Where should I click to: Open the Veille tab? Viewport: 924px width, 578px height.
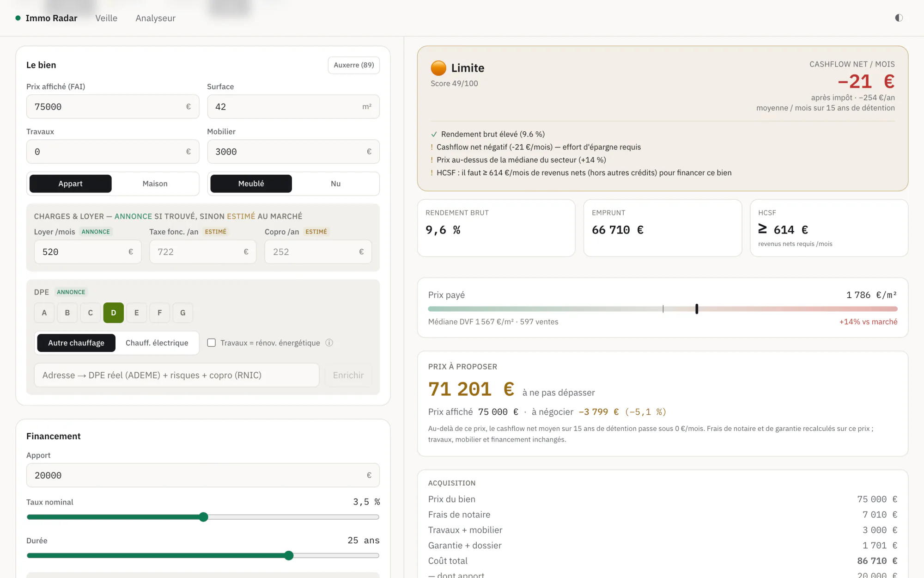point(106,18)
